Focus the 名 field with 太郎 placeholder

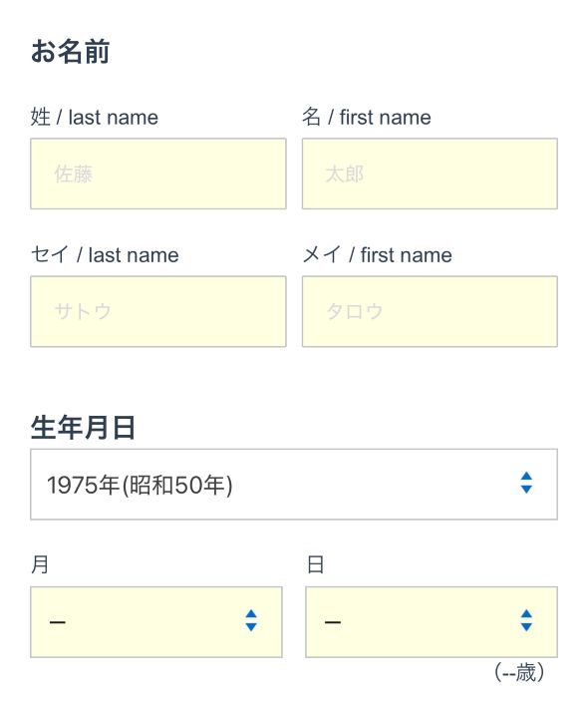point(430,174)
